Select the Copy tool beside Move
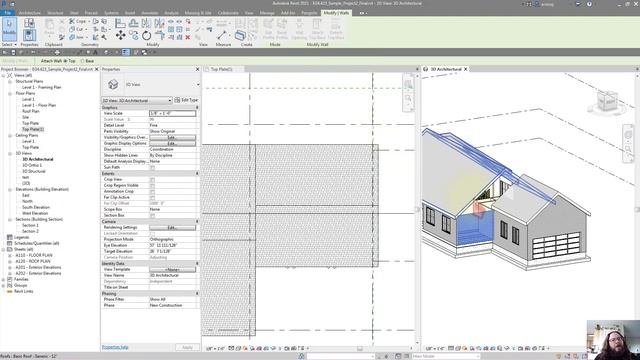The height and width of the screenshot is (360, 640). (133, 36)
